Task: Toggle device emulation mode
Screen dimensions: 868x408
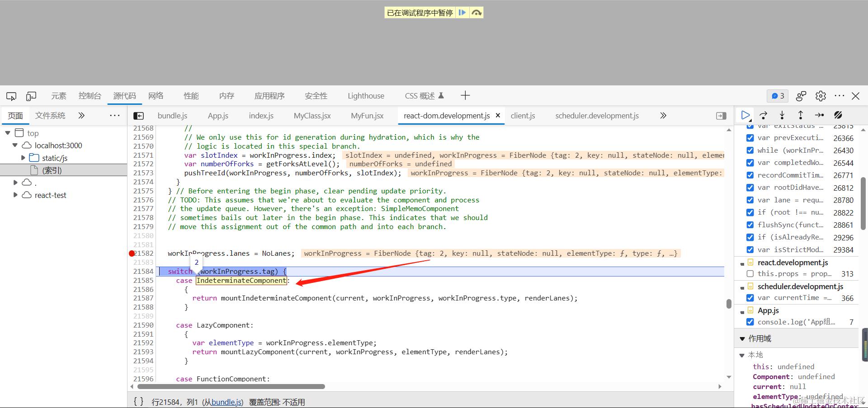Action: (x=31, y=96)
